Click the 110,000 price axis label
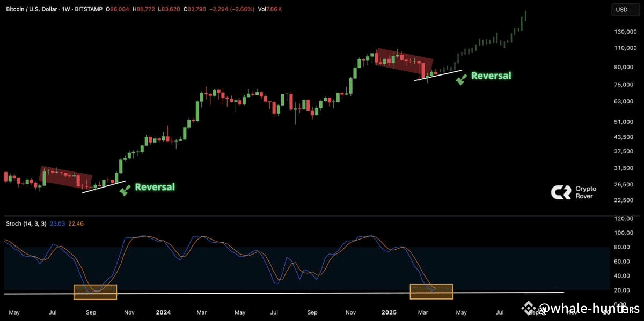Image resolution: width=644 pixels, height=321 pixels. (625, 48)
